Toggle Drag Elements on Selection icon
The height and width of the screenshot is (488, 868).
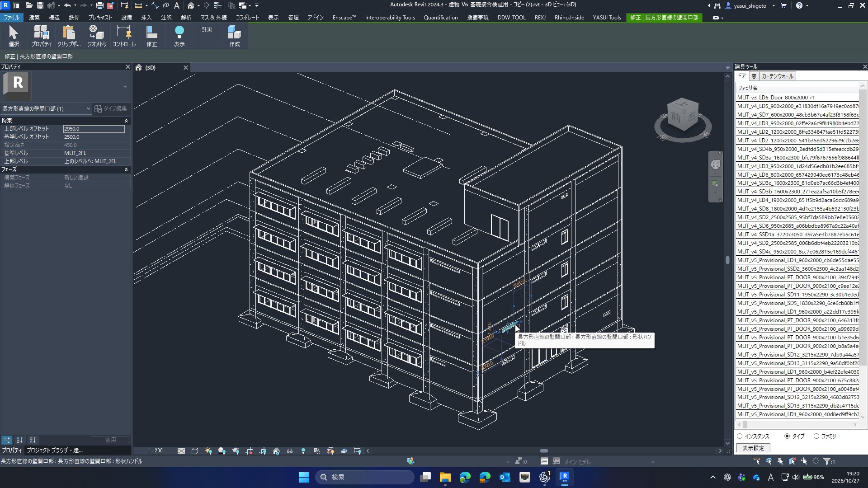(x=804, y=461)
